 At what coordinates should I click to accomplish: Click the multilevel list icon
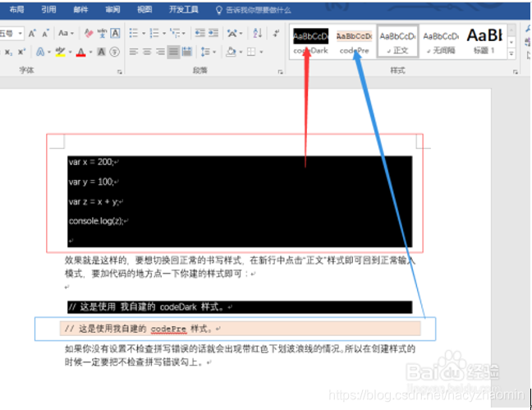point(174,33)
